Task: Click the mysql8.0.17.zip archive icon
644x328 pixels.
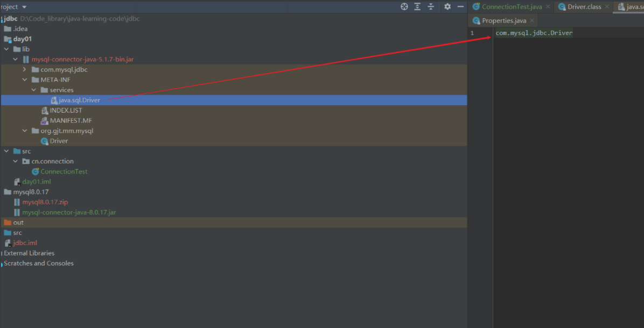Action: pyautogui.click(x=17, y=202)
